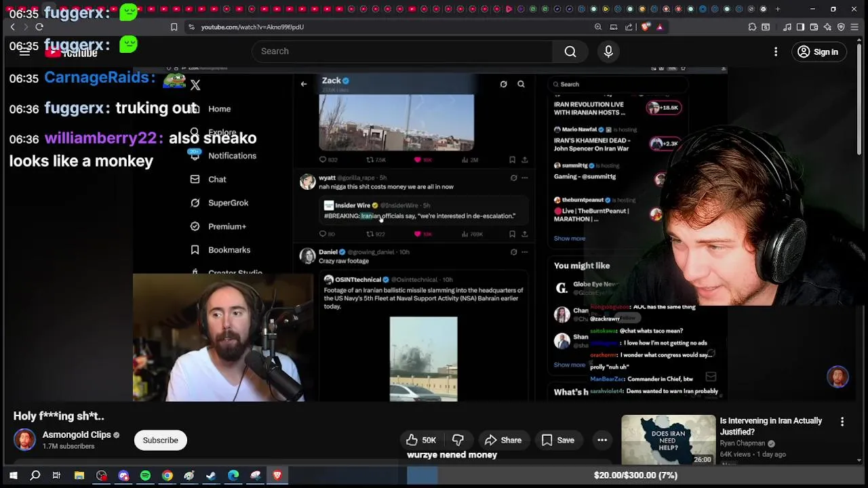Open the Ryan Chapman channel link
This screenshot has height=488, width=868.
[x=743, y=443]
